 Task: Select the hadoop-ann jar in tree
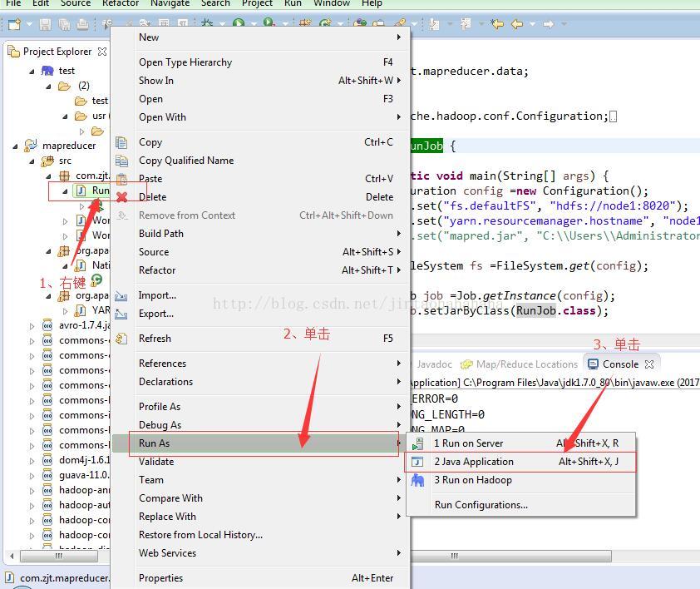point(84,490)
